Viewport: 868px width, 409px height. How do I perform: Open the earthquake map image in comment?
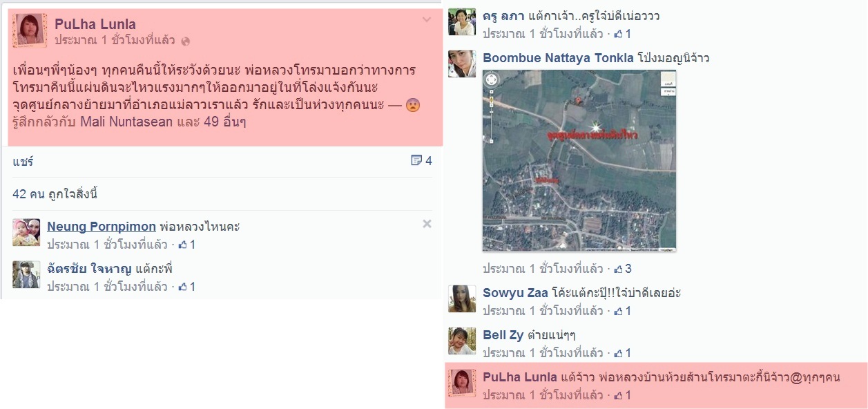point(579,160)
